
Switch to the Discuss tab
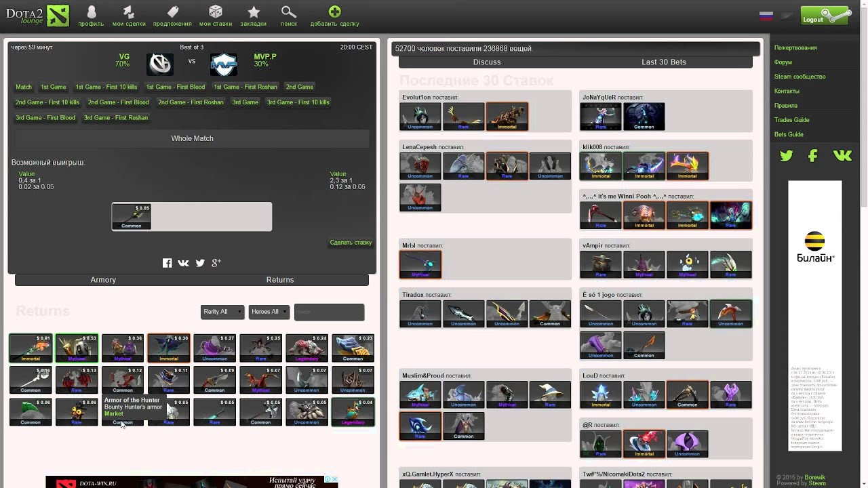click(x=487, y=62)
